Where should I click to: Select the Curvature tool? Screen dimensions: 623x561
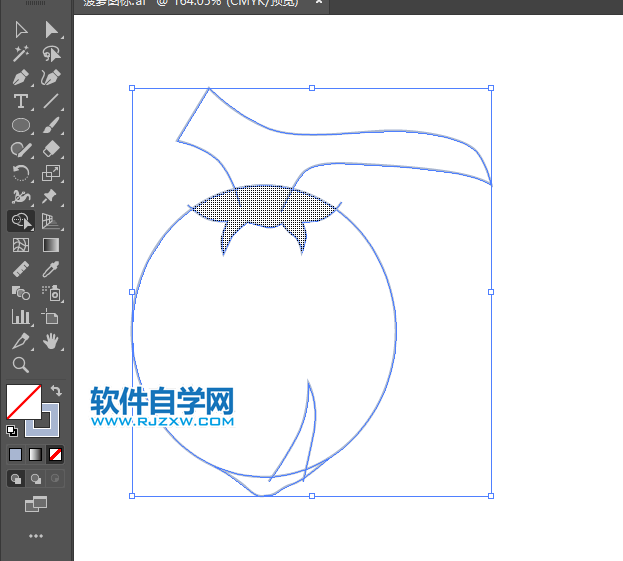[x=51, y=78]
